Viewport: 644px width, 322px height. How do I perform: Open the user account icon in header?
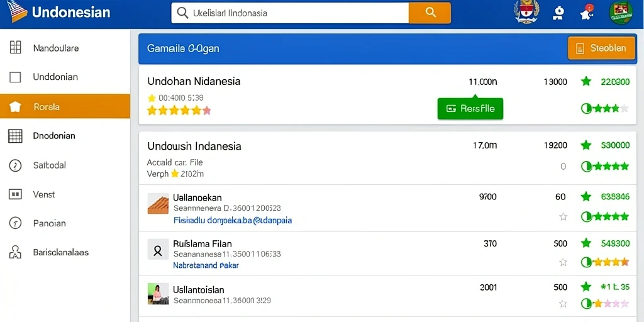click(x=558, y=13)
